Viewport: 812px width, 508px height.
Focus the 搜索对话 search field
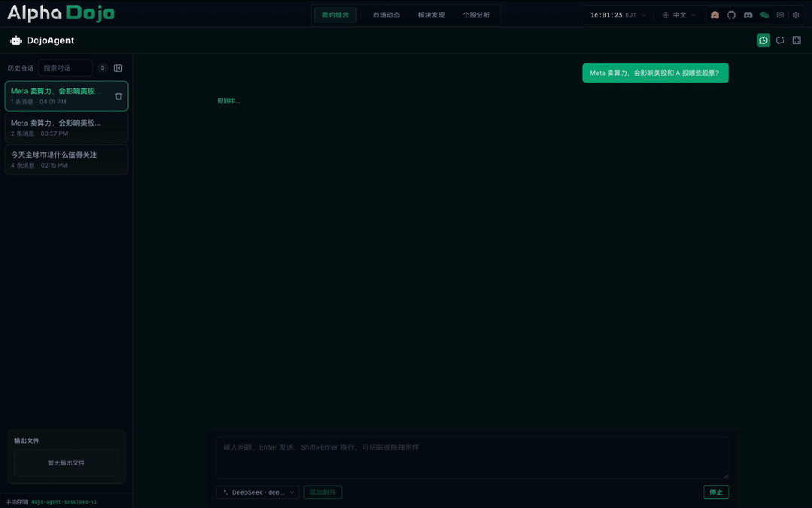coord(65,68)
